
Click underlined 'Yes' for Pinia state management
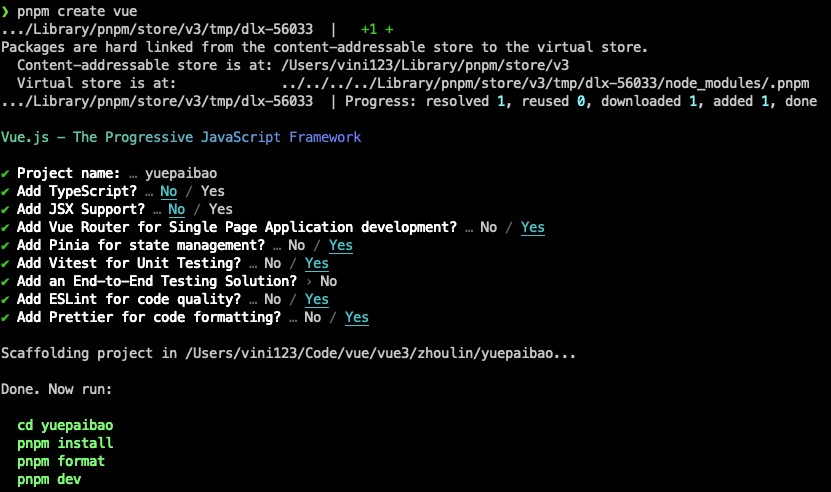click(340, 245)
